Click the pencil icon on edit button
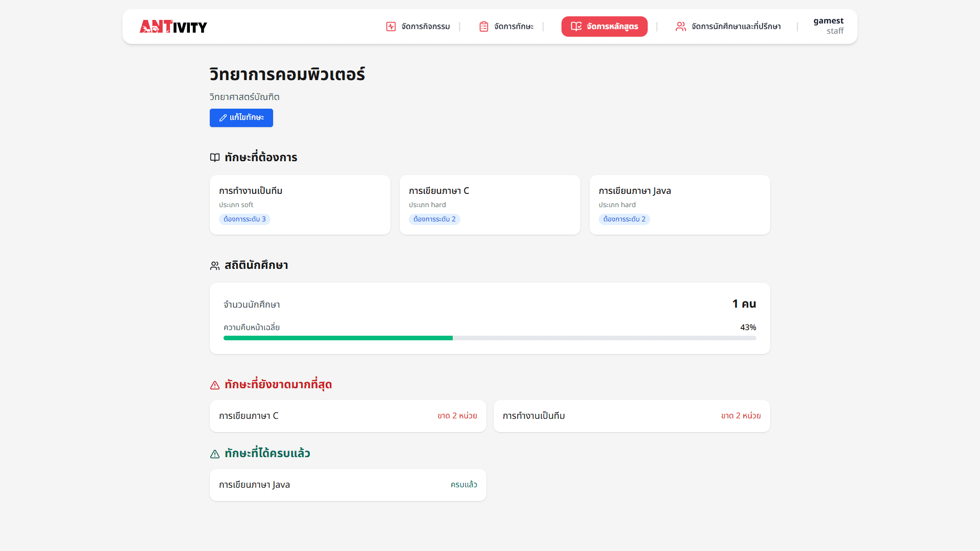Image resolution: width=980 pixels, height=551 pixels. point(223,118)
